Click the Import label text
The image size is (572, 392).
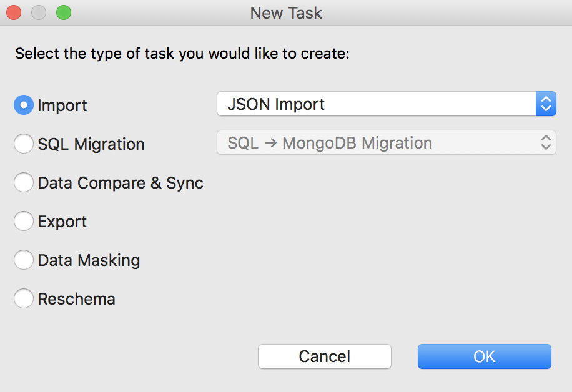pos(62,105)
